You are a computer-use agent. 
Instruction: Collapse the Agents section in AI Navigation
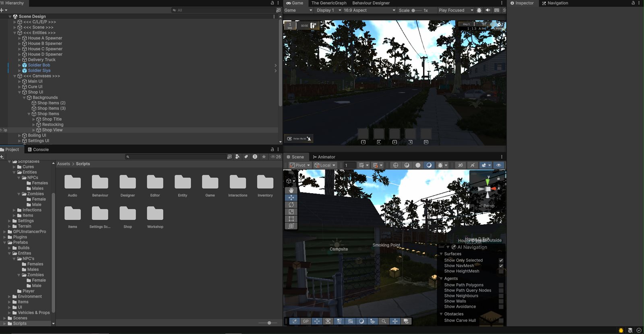click(441, 278)
